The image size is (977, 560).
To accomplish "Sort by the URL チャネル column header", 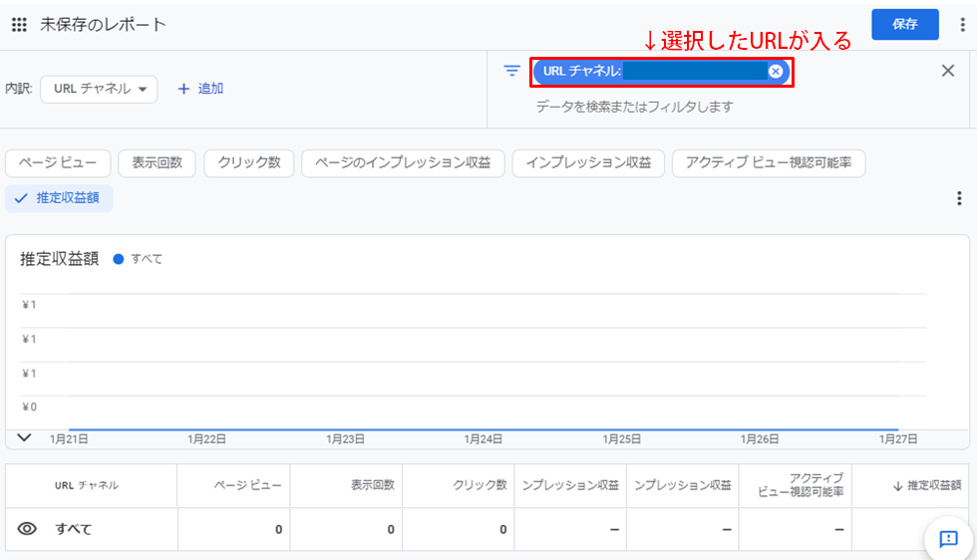I will 87,485.
